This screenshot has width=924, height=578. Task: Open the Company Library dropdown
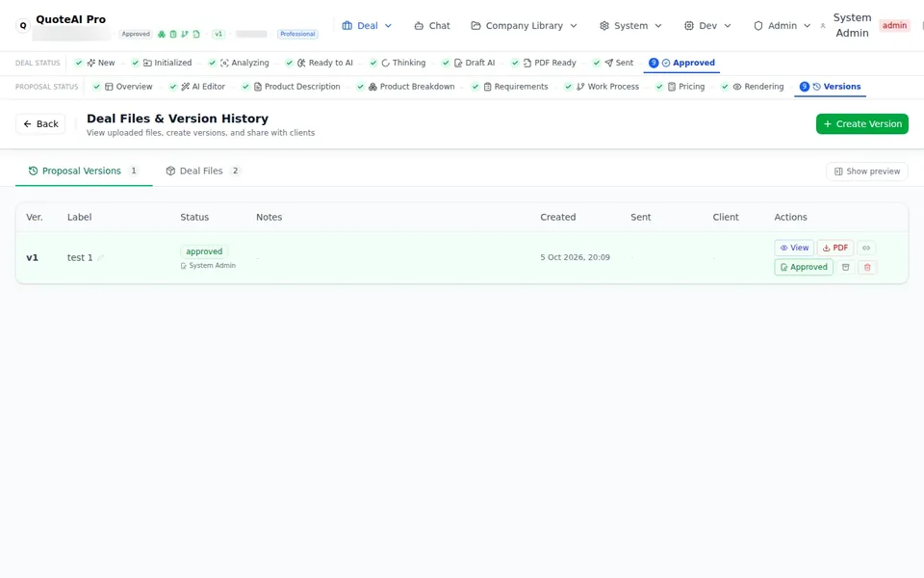tap(524, 26)
